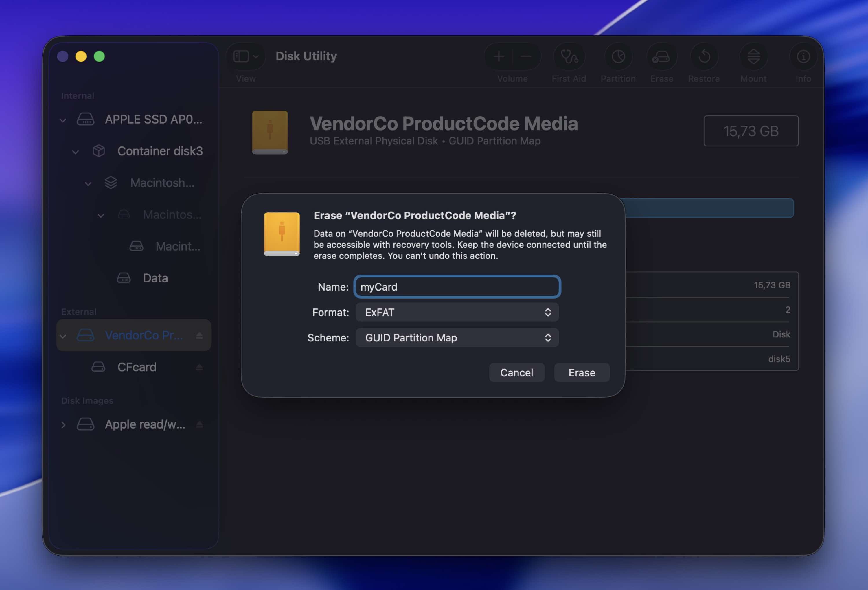Image resolution: width=868 pixels, height=590 pixels.
Task: Click the Erase toolbar icon
Action: (x=661, y=56)
